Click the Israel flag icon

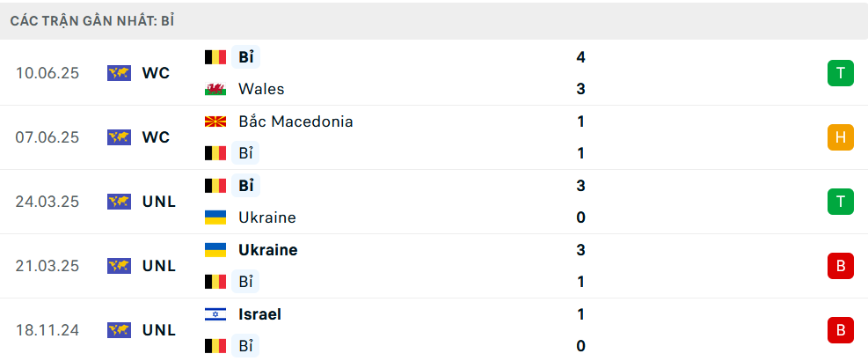[215, 314]
